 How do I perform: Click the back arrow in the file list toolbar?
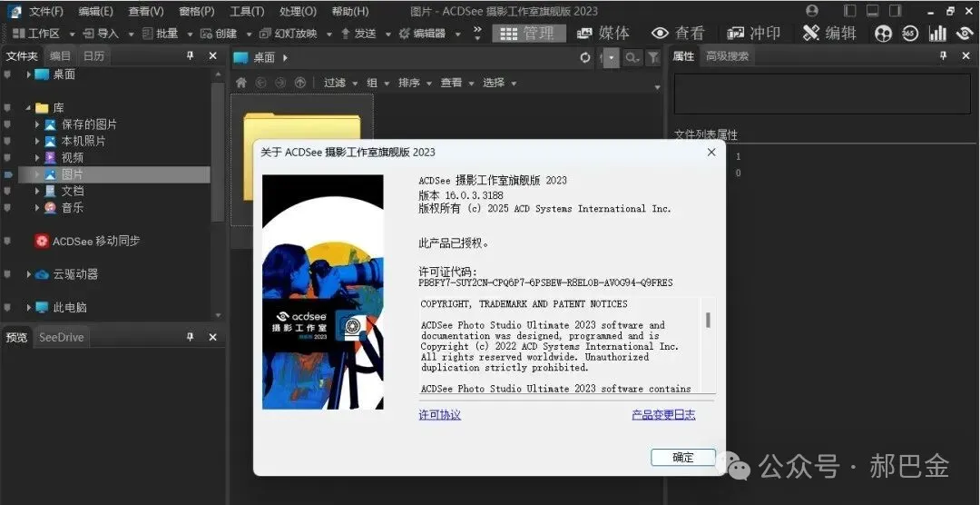(x=260, y=83)
